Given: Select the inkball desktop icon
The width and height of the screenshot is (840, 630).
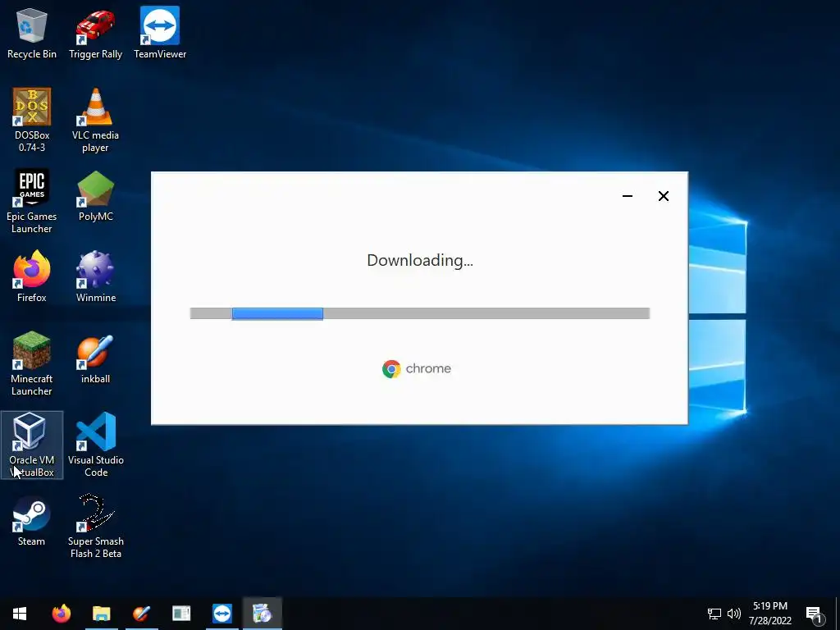Looking at the screenshot, I should coord(95,358).
